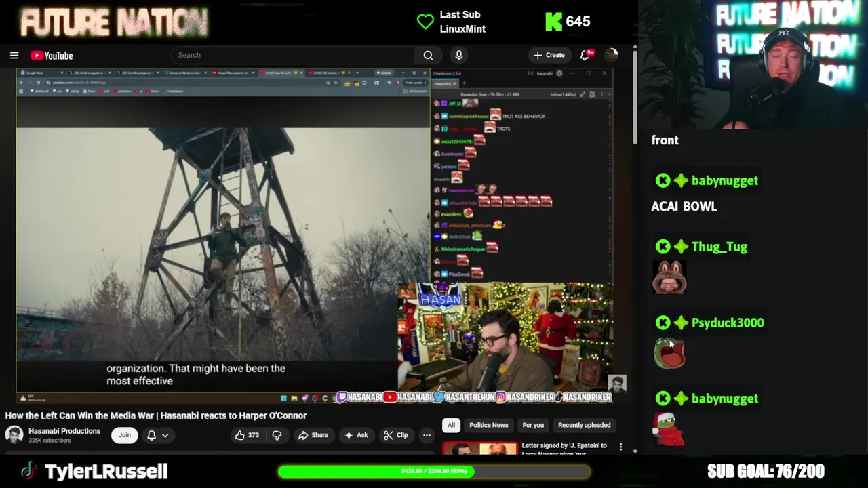Click the Ask AI button
This screenshot has height=488, width=868.
(x=356, y=435)
